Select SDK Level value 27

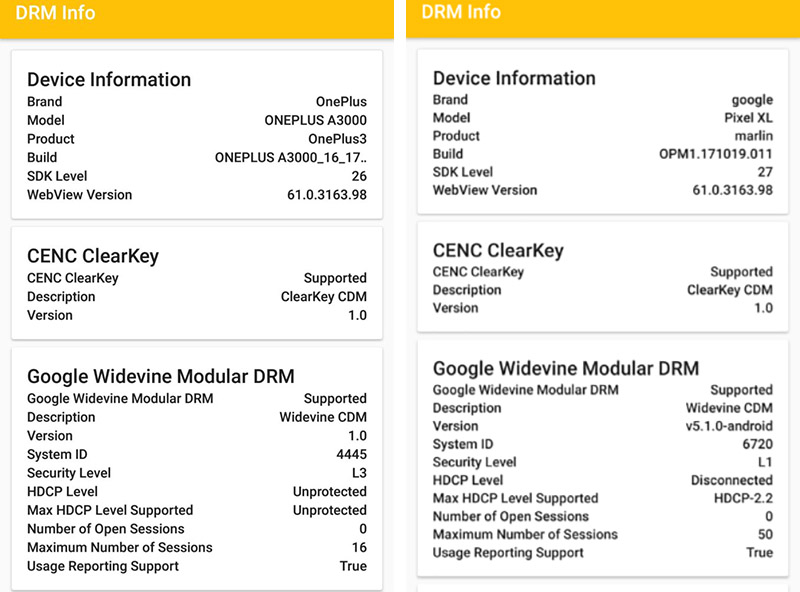pos(765,172)
